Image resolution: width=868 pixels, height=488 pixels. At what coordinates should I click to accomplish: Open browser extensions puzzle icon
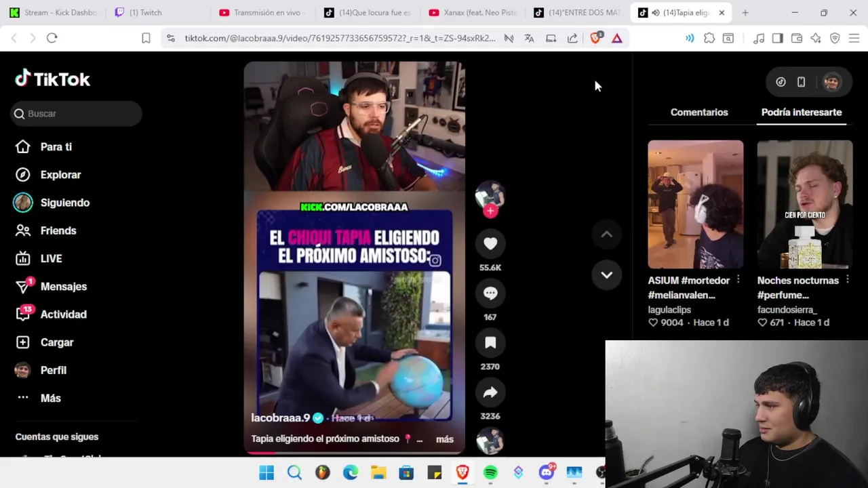point(709,38)
